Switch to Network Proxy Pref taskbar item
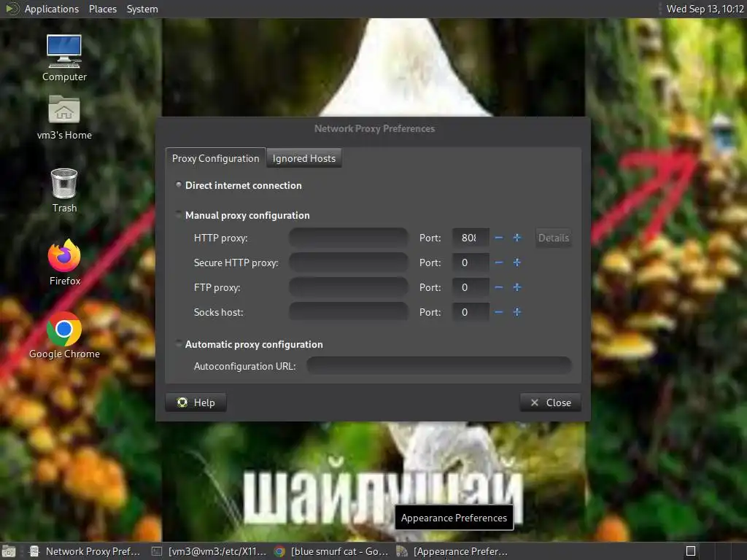 85,551
